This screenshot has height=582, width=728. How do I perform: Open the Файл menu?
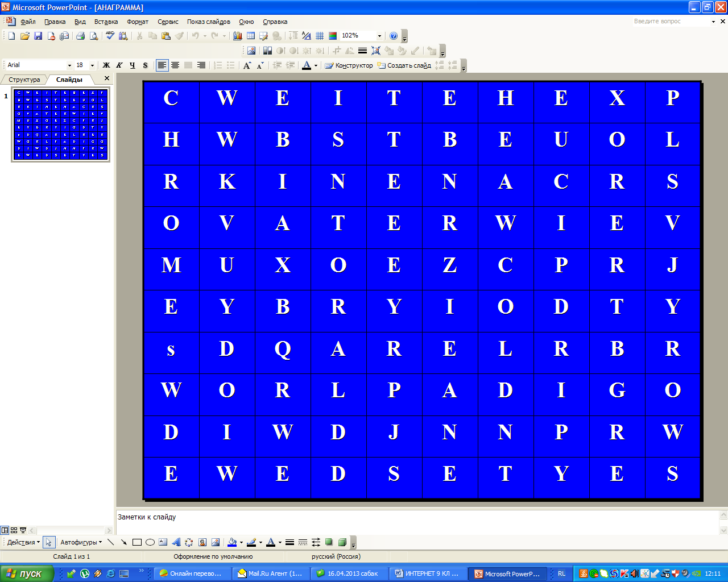click(x=28, y=22)
